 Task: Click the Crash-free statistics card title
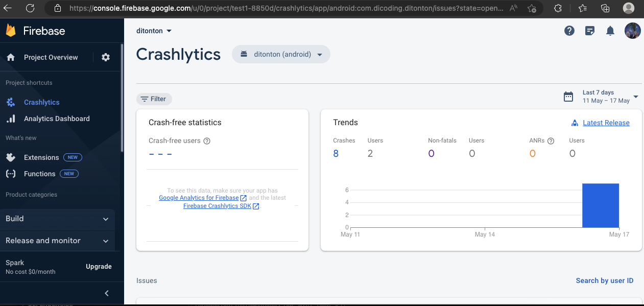coord(185,123)
